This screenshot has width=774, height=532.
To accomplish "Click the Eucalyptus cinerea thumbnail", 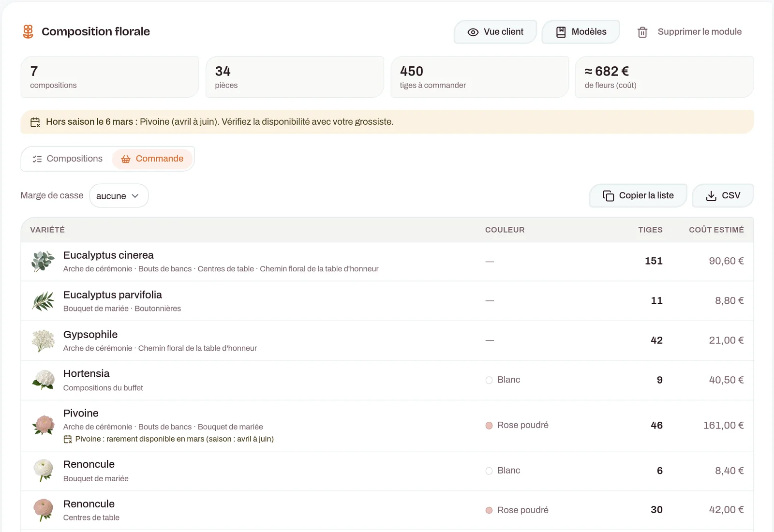I will coord(43,262).
